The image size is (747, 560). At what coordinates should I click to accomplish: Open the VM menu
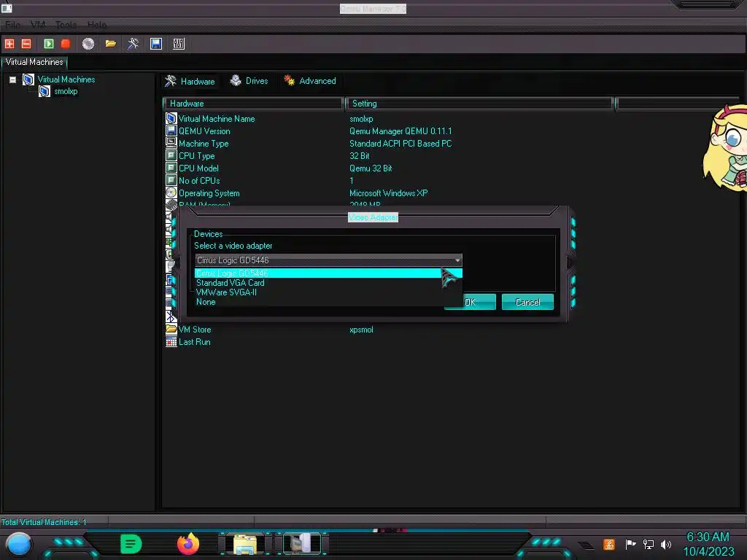(38, 25)
